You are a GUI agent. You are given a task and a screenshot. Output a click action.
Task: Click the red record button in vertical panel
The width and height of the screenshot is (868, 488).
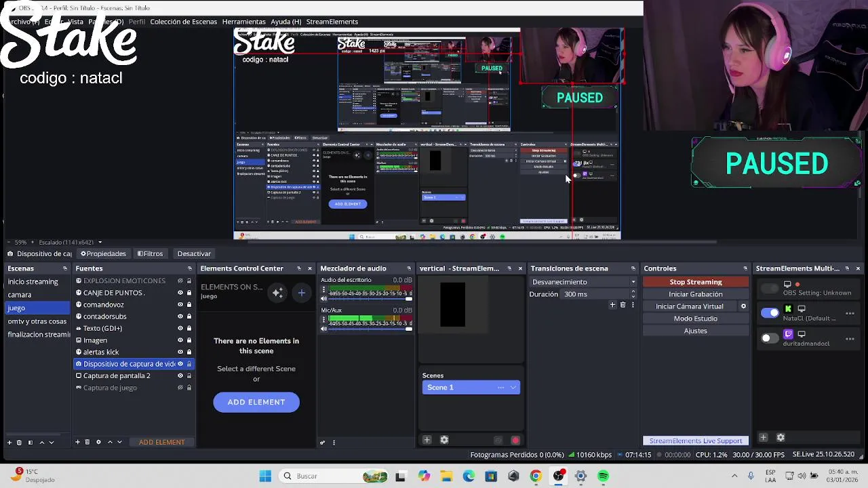pos(515,440)
